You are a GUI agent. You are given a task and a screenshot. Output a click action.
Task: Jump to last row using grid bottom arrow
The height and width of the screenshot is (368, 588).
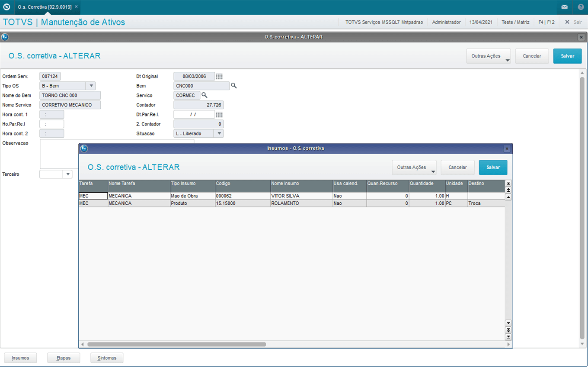tap(508, 337)
